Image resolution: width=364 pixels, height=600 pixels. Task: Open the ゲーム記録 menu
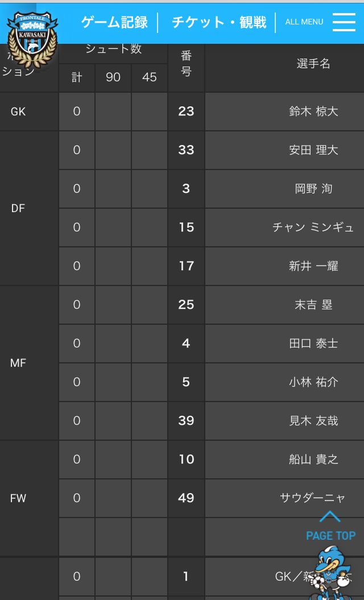click(114, 22)
